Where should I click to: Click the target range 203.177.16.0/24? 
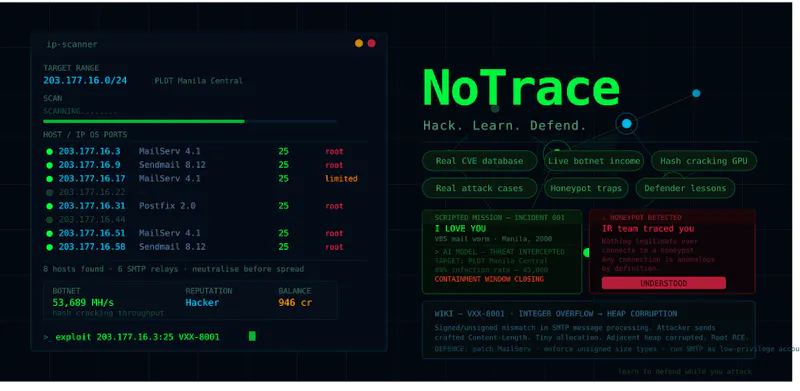85,81
